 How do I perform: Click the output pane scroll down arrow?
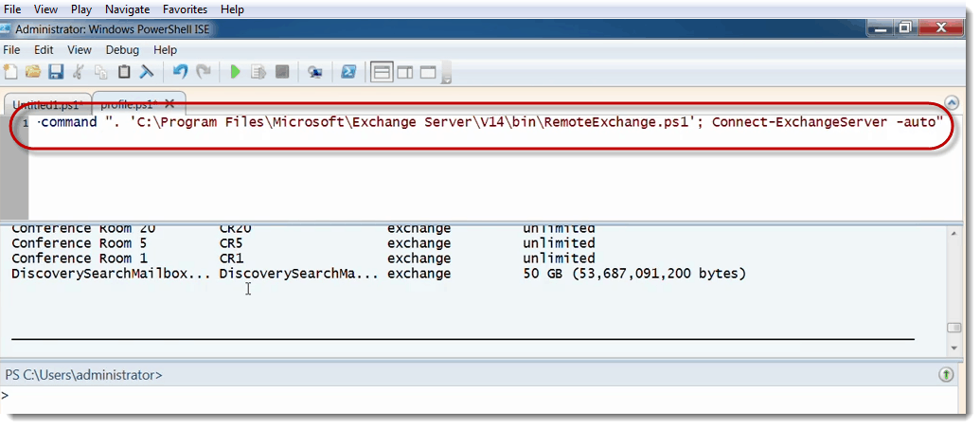[953, 347]
